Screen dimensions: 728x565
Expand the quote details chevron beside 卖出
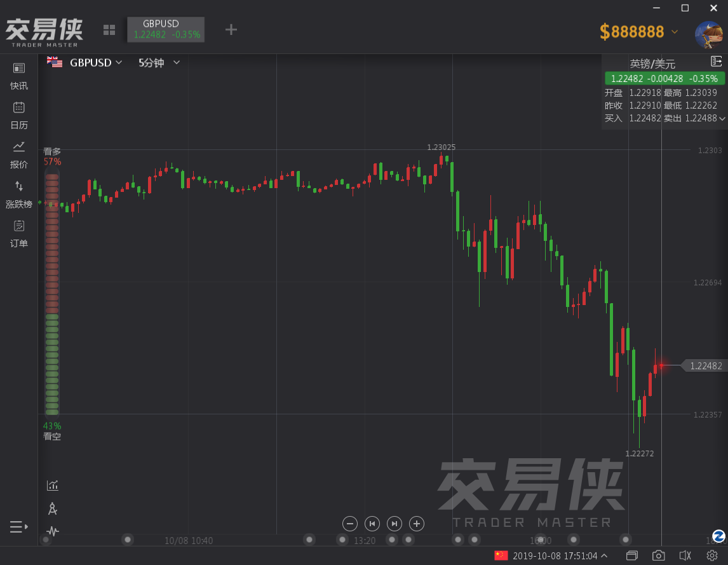[x=722, y=119]
